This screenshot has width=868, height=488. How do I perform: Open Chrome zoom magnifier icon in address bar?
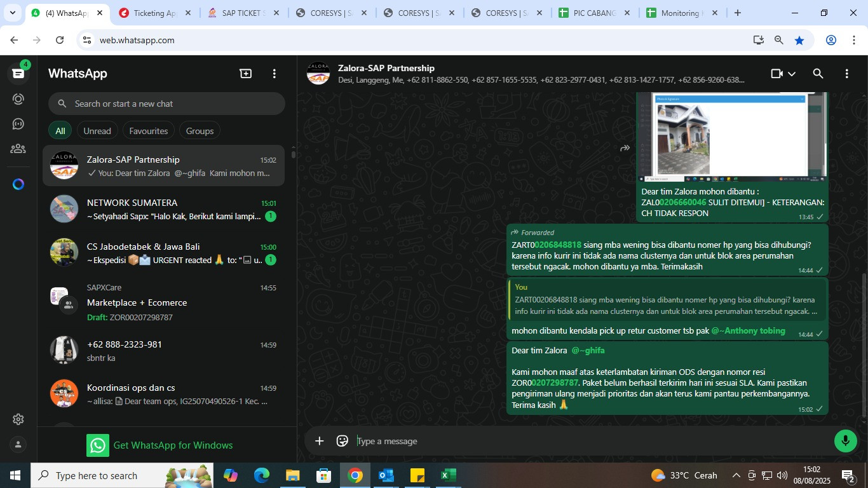click(779, 40)
